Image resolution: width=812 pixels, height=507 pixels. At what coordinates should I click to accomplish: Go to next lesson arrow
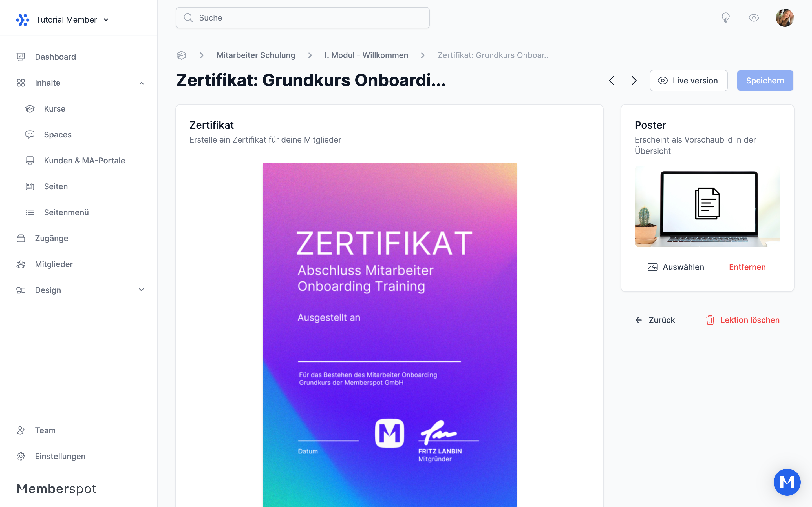[x=634, y=81]
